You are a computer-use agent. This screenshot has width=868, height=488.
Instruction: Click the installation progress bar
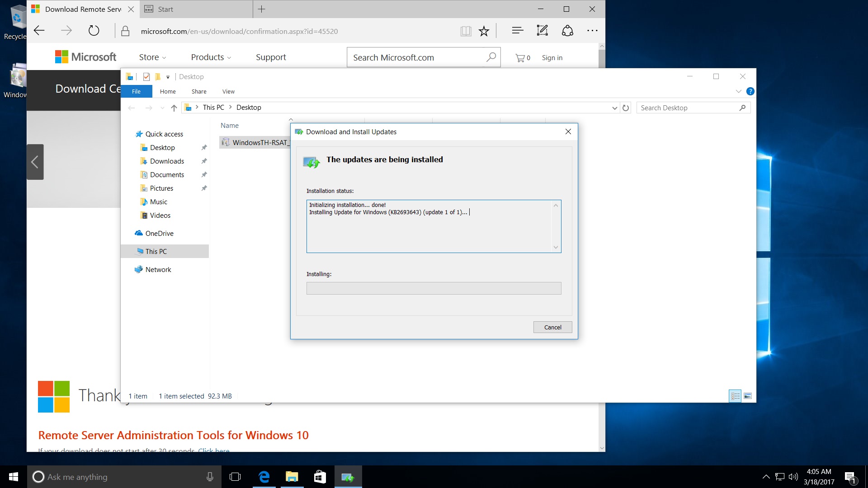coord(434,288)
